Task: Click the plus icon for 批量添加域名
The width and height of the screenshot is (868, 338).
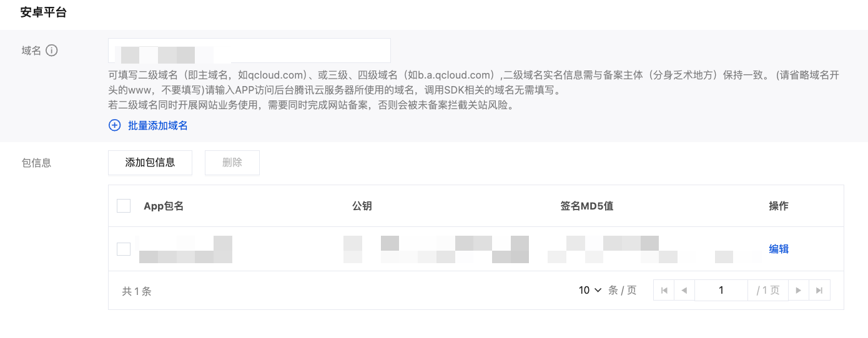Action: tap(114, 125)
